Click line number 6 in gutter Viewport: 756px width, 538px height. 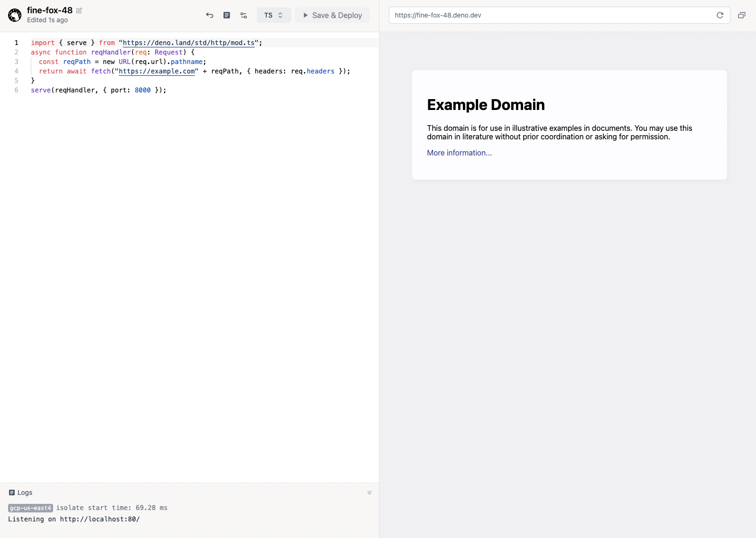[16, 90]
